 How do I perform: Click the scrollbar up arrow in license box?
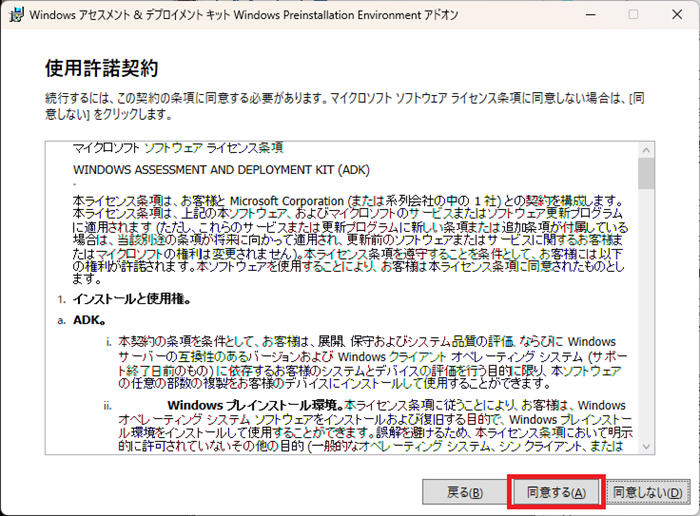tap(647, 149)
